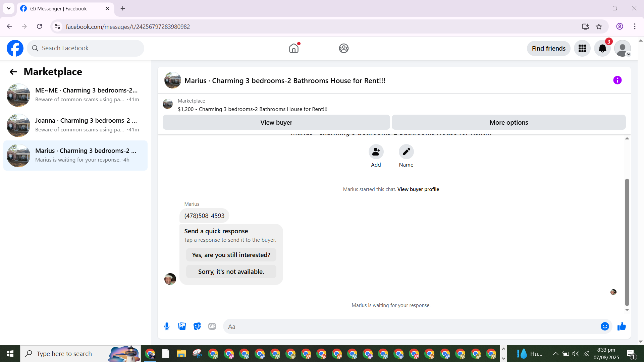Navigate back in the browser
Viewport: 644px width, 362px height.
click(x=9, y=26)
